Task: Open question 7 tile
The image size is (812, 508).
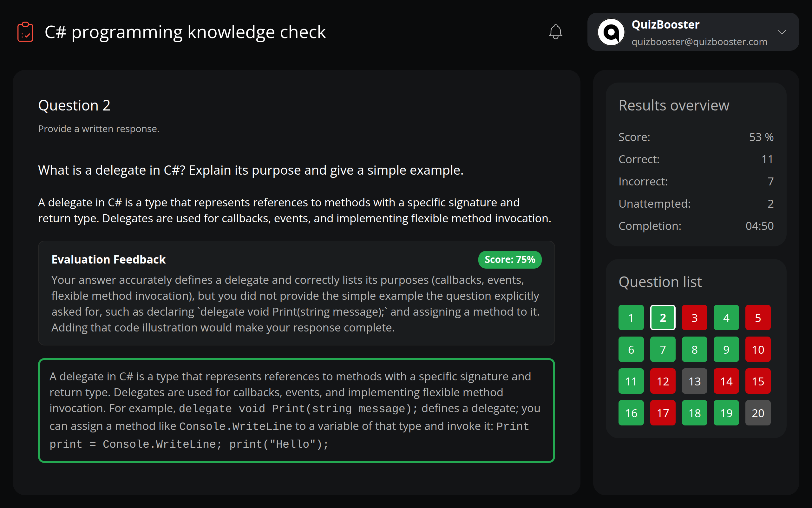Action: [663, 350]
